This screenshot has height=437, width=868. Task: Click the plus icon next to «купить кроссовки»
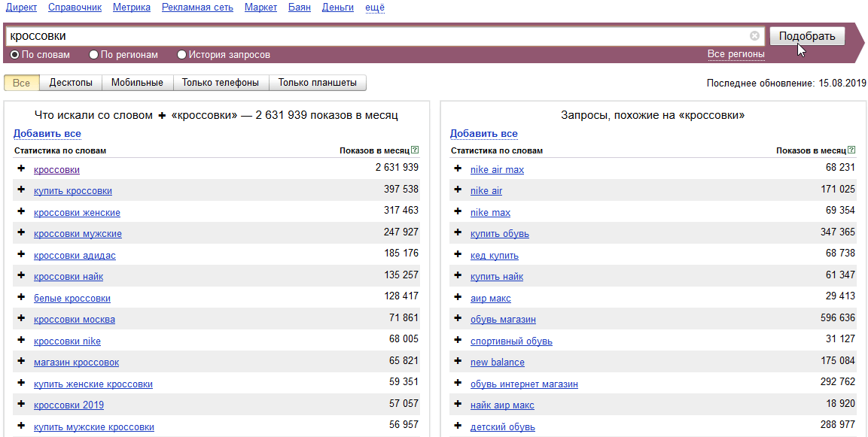[x=21, y=190]
